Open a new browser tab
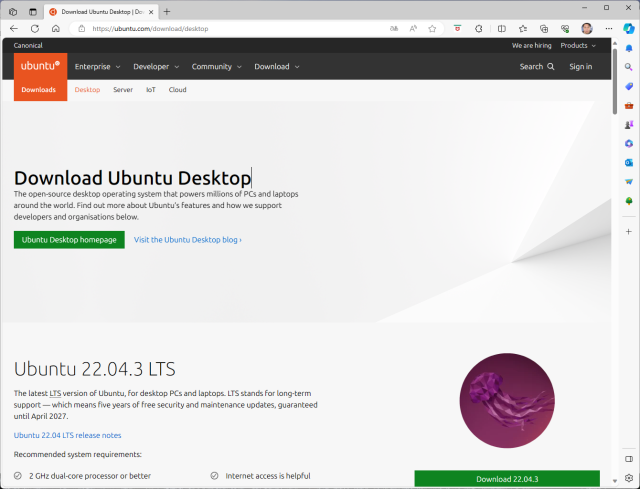The height and width of the screenshot is (489, 640). click(166, 11)
